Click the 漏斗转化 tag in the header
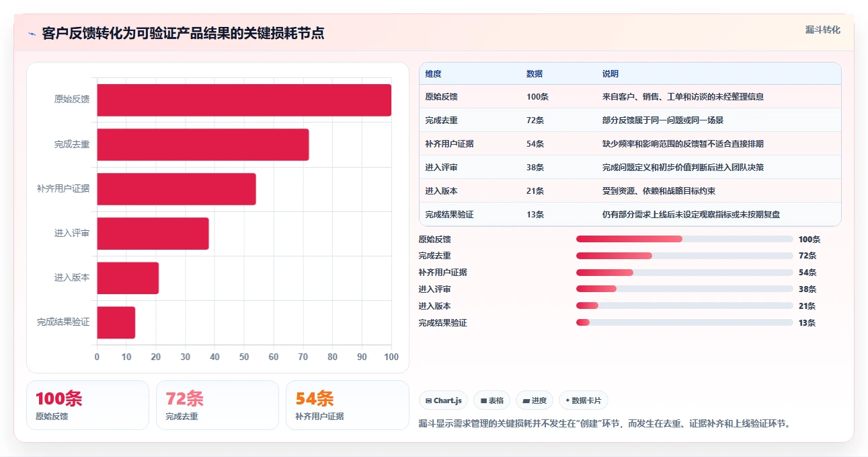Viewport: 868px width, 457px height. coord(823,30)
